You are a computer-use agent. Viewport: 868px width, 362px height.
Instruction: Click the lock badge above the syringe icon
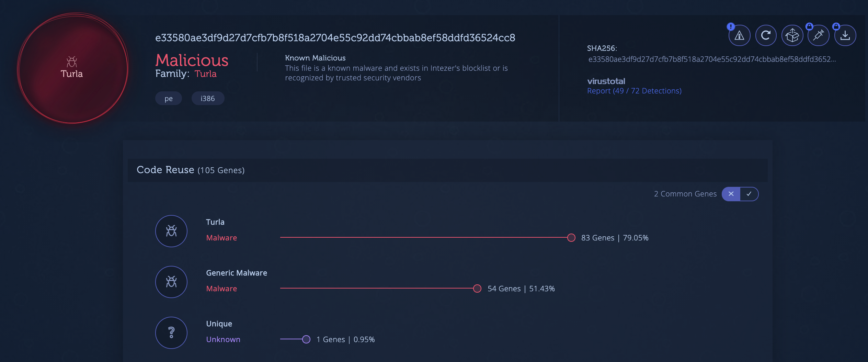click(809, 26)
